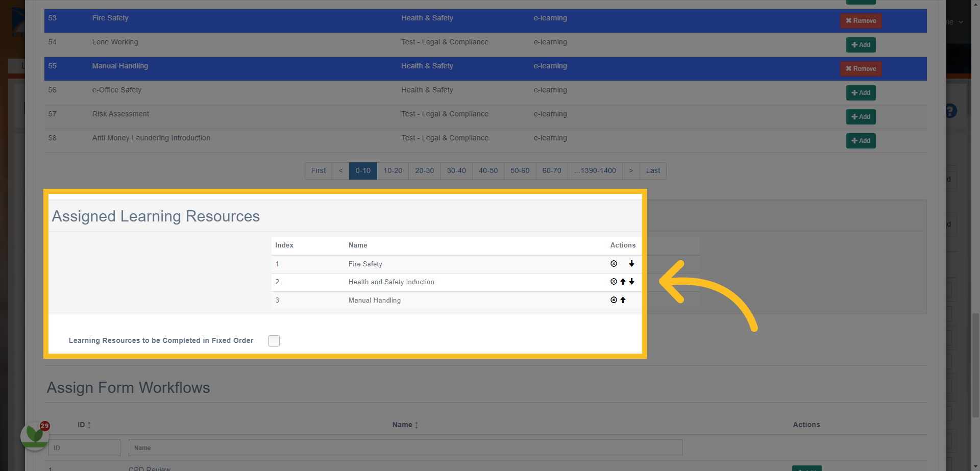This screenshot has height=471, width=980.
Task: Go to Last page of pagination
Action: [x=653, y=171]
